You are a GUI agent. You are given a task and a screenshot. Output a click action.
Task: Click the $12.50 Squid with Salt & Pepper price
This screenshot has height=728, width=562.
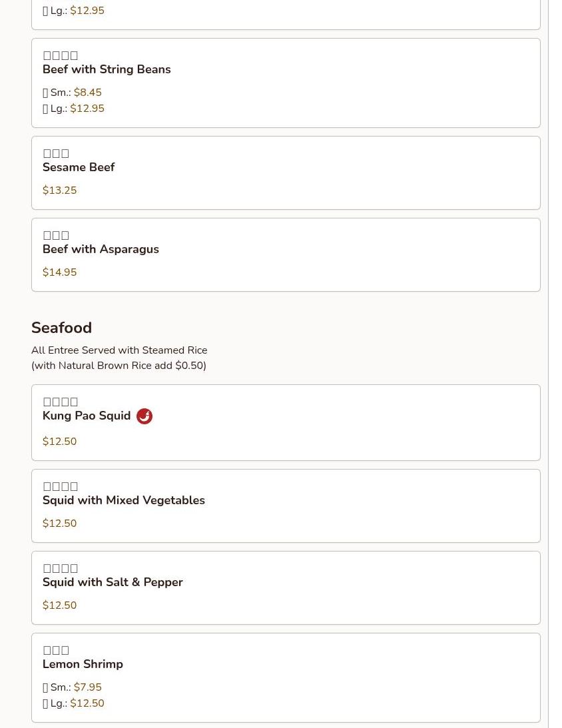tap(59, 605)
